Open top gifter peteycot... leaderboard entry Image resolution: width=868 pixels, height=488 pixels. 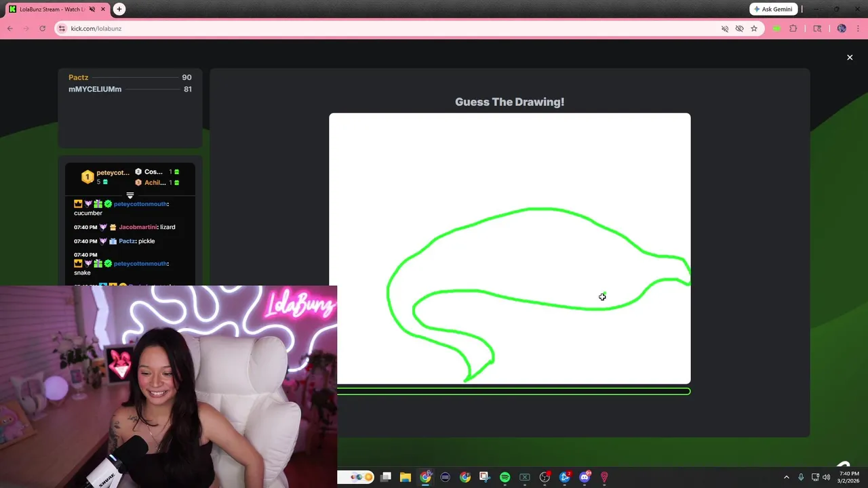[x=105, y=177]
